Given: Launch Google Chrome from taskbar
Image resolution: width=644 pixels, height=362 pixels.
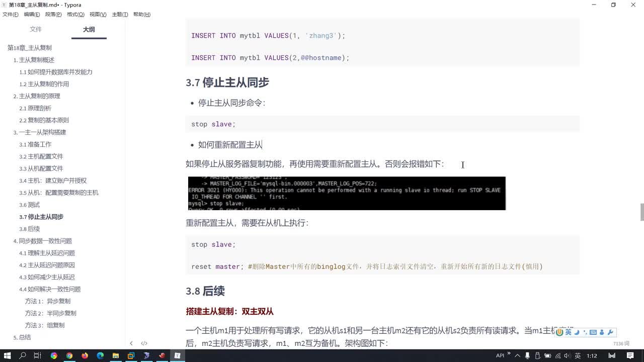Looking at the screenshot, I should 69,355.
